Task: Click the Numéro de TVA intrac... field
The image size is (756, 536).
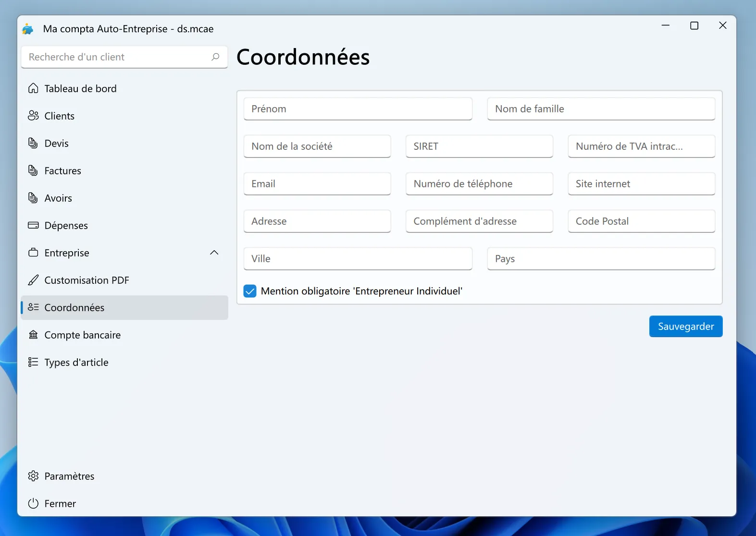Action: pyautogui.click(x=642, y=146)
